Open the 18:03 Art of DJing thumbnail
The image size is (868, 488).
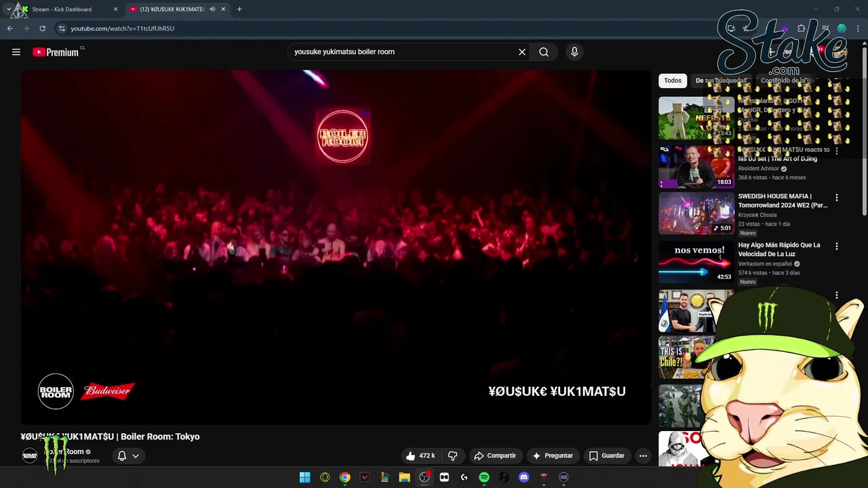pos(696,166)
